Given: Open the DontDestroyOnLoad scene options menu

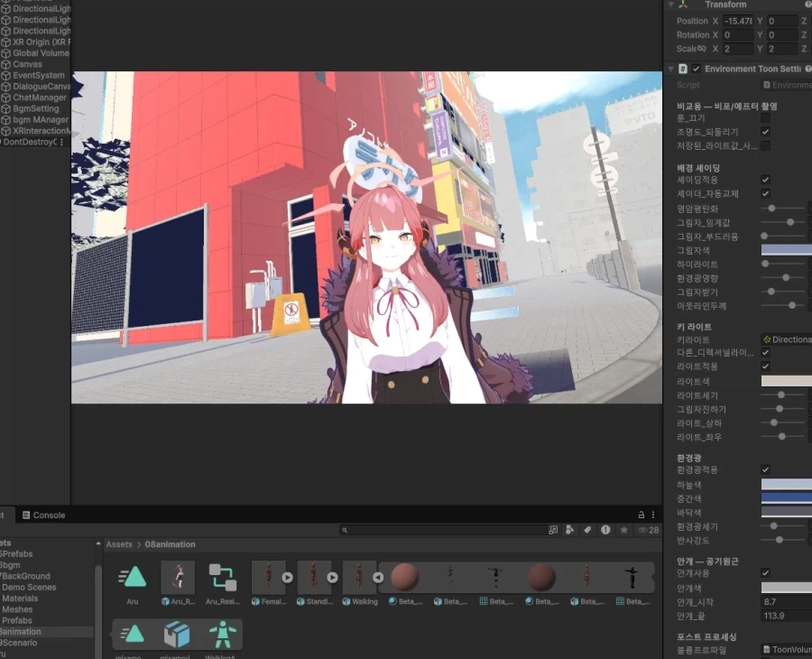Looking at the screenshot, I should click(x=61, y=142).
